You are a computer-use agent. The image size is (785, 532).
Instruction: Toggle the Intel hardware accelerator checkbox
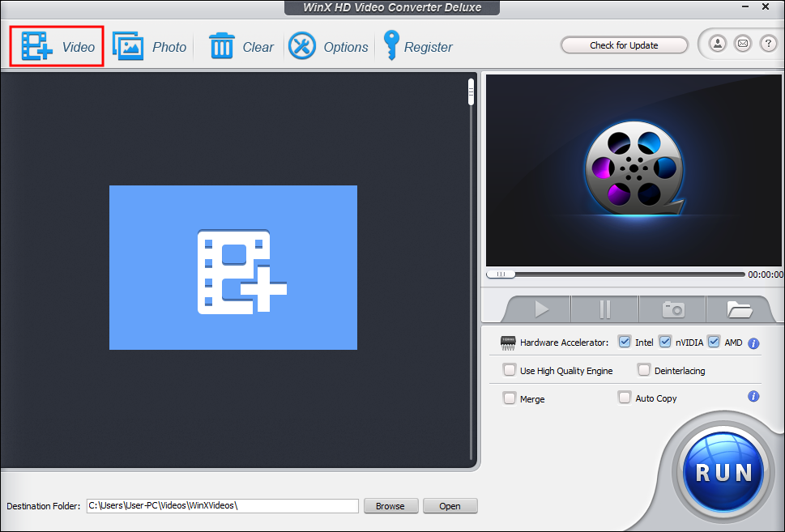(625, 342)
